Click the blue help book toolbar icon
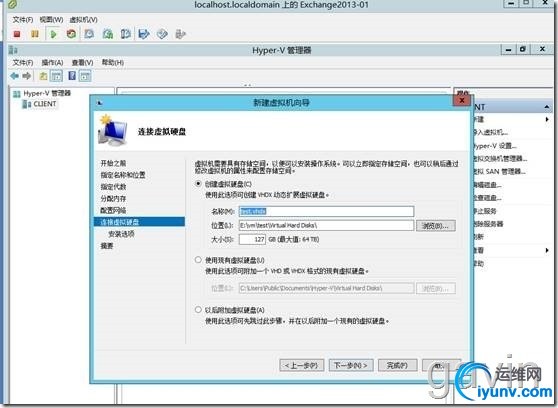 72,76
